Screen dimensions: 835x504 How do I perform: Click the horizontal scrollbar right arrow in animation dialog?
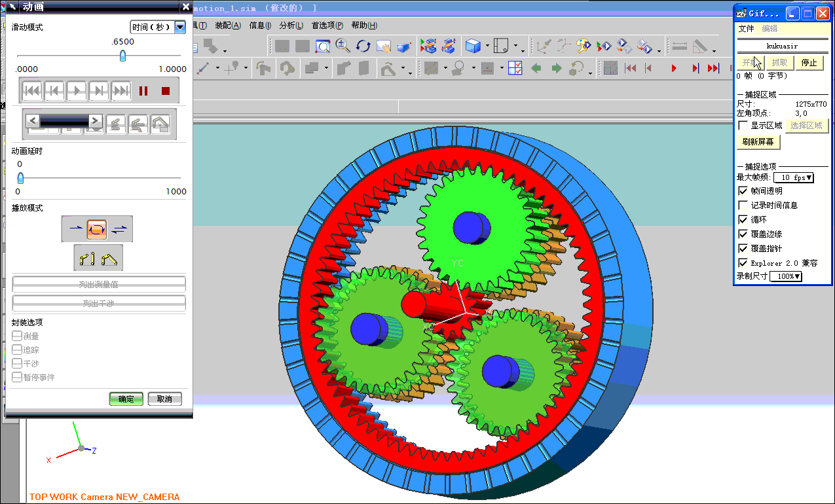click(96, 120)
